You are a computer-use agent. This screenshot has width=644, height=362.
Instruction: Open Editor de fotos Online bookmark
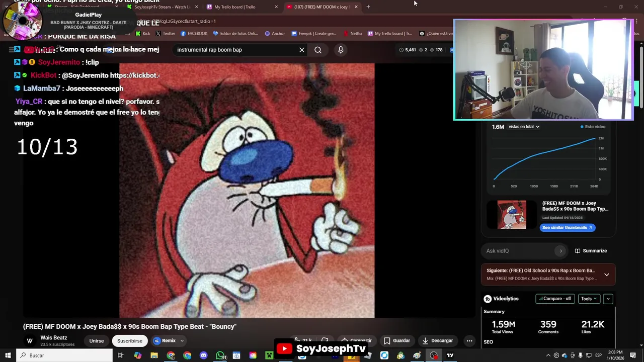(235, 34)
